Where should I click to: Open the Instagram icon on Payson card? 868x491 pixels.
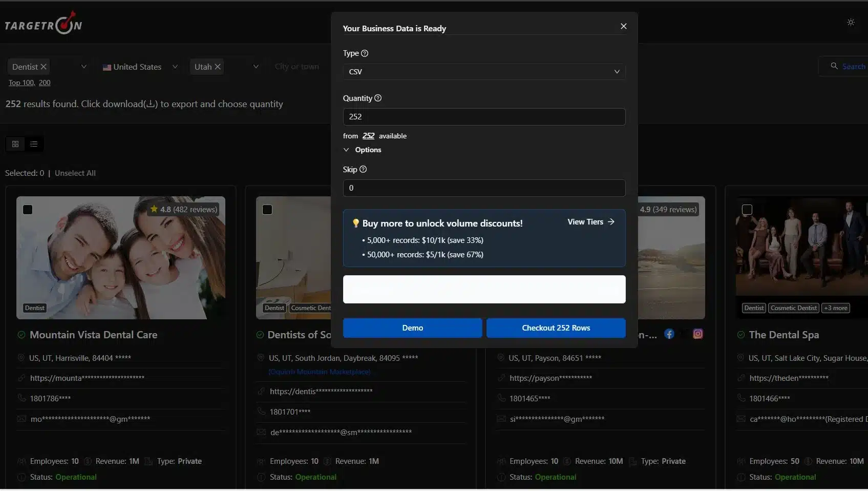(697, 334)
